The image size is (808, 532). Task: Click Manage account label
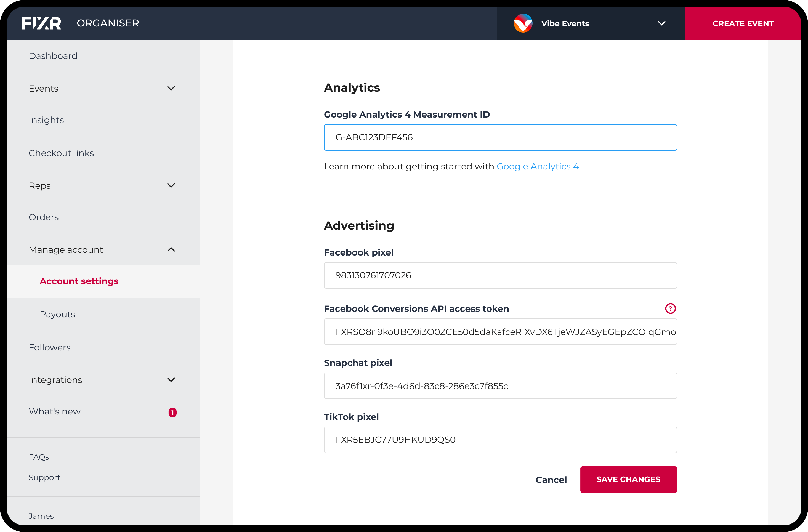pyautogui.click(x=66, y=249)
